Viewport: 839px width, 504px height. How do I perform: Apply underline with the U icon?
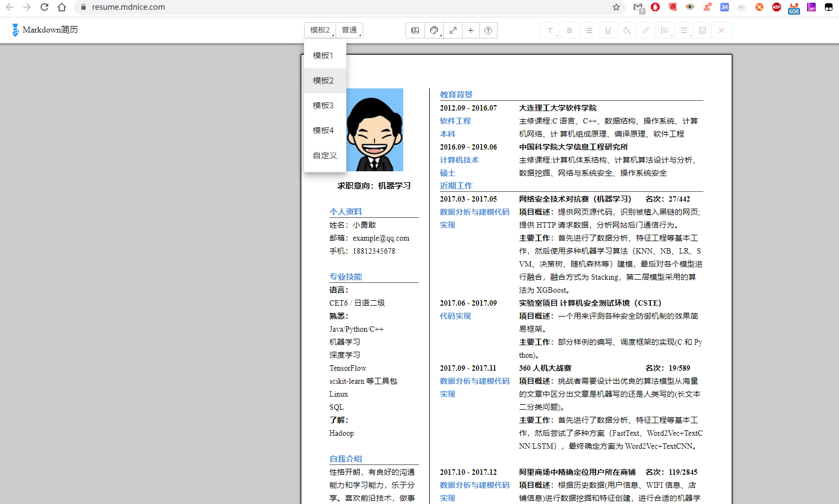pos(608,30)
